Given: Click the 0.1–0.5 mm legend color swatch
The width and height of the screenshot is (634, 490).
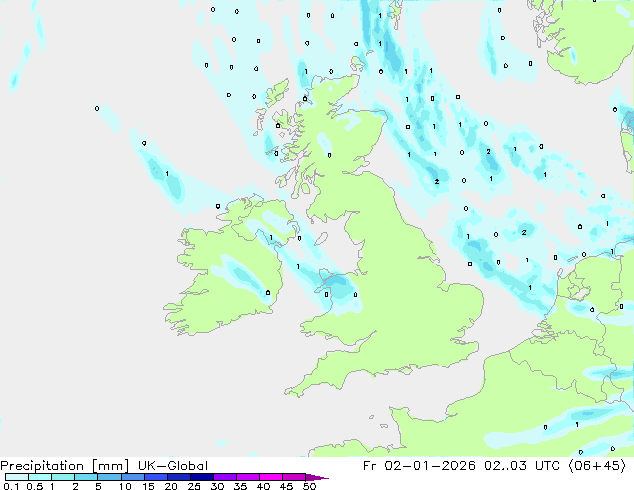Looking at the screenshot, I should tap(17, 477).
